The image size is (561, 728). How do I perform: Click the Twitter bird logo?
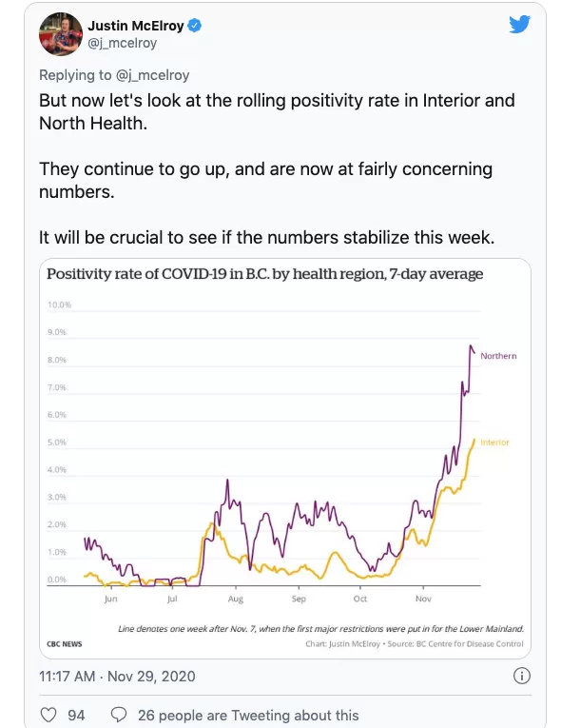(x=519, y=24)
